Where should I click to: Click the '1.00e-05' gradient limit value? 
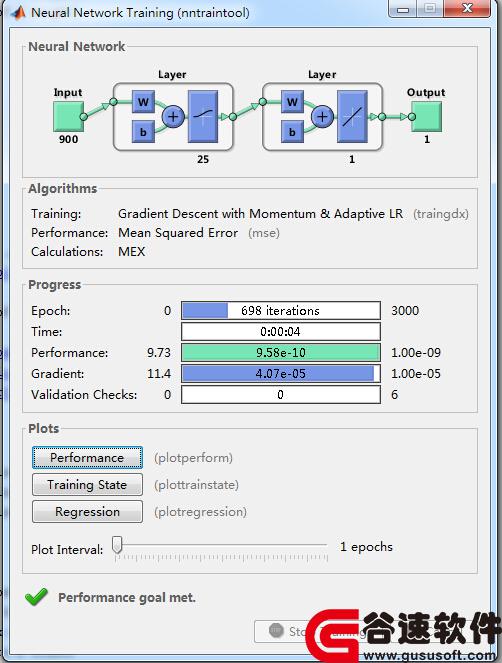pyautogui.click(x=416, y=374)
